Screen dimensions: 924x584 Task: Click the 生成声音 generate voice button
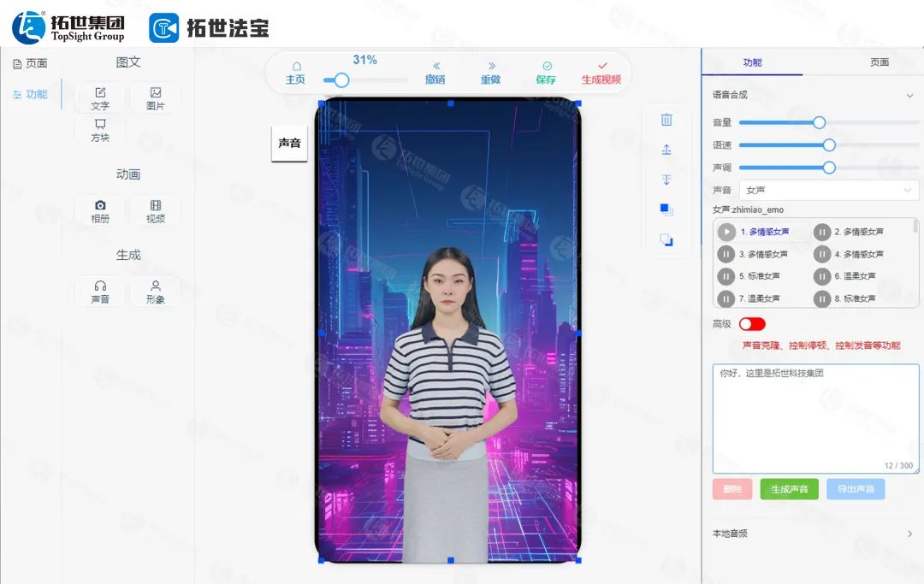pyautogui.click(x=789, y=489)
